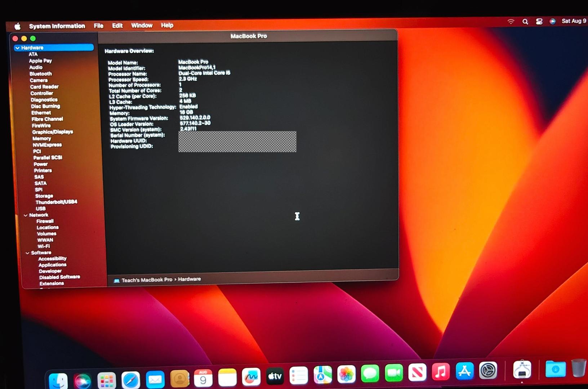Open Notes app from the Dock
Image resolution: width=588 pixels, height=389 pixels.
[x=227, y=377]
